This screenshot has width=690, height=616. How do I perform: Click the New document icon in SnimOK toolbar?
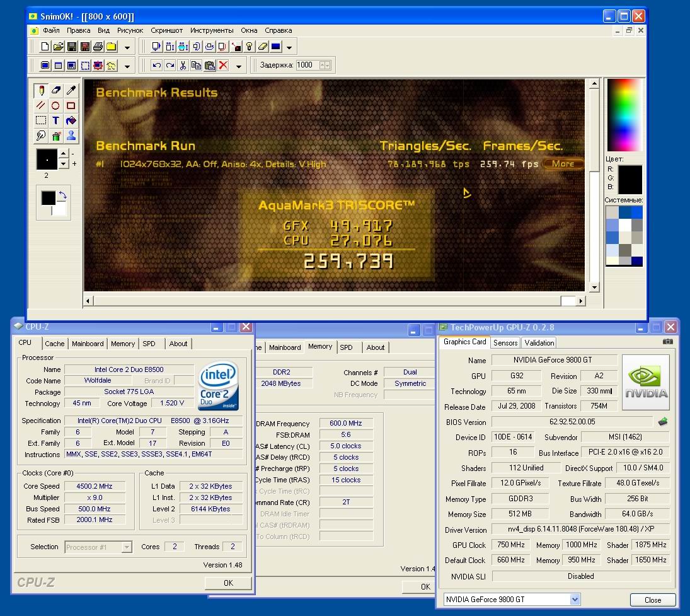coord(45,47)
